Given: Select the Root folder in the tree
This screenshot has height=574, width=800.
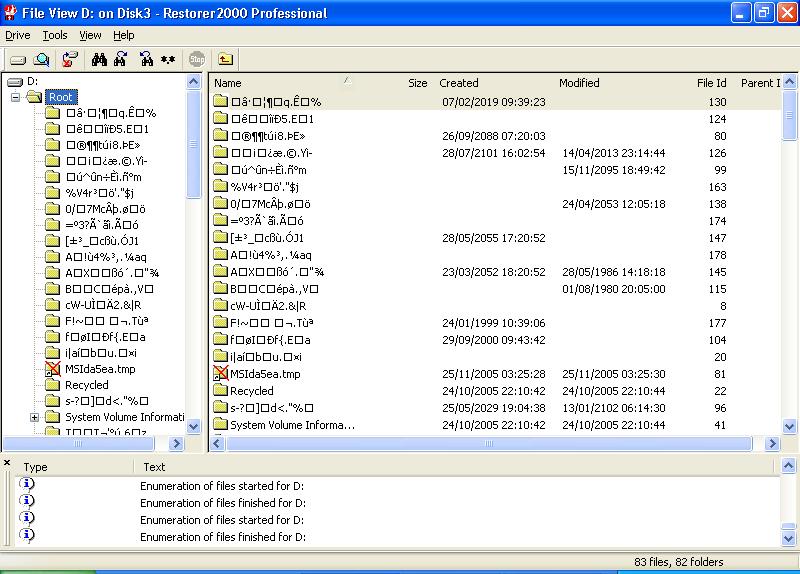Looking at the screenshot, I should click(61, 97).
